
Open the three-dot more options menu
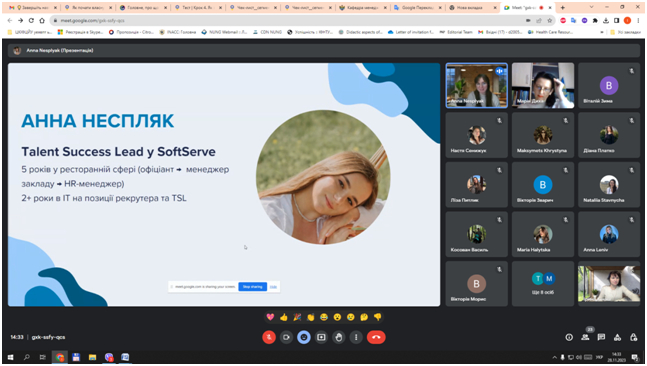(356, 337)
